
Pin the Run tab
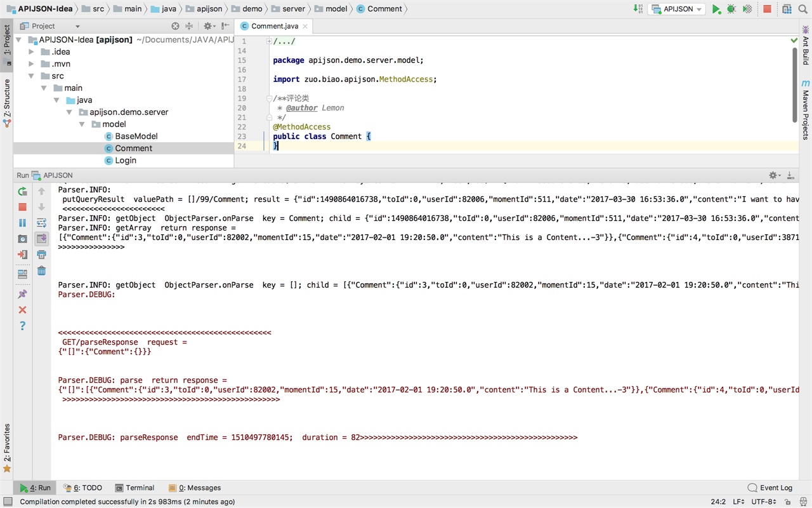pyautogui.click(x=22, y=294)
